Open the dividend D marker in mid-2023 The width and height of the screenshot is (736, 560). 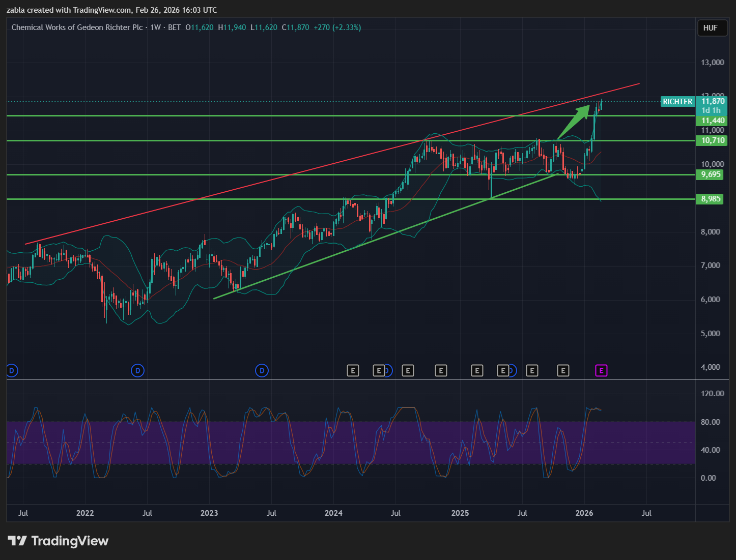pyautogui.click(x=262, y=371)
